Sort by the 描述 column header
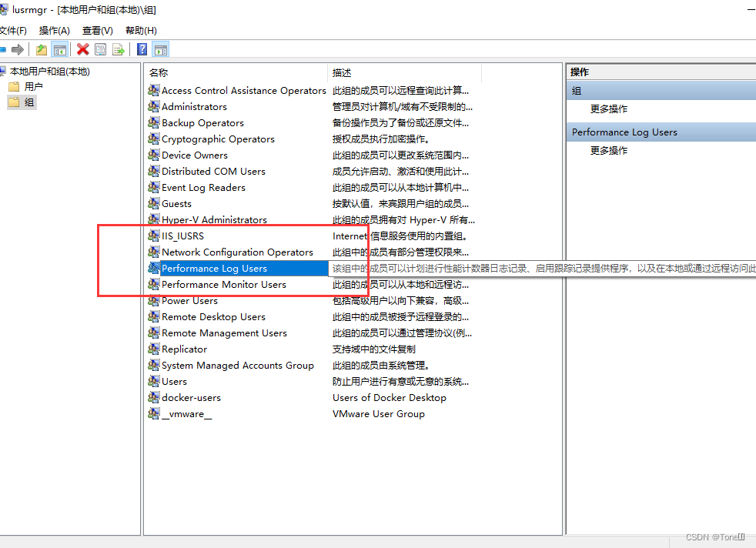Viewport: 756px width, 548px height. pos(342,73)
